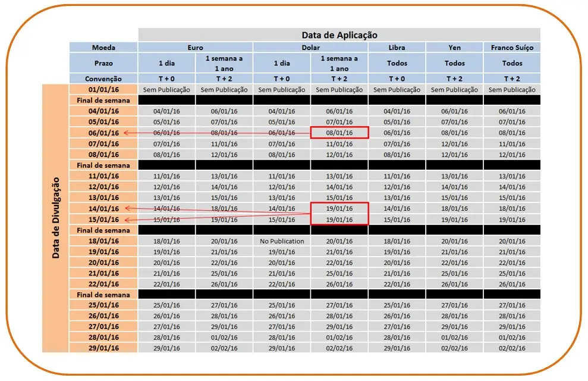This screenshot has height=381, width=588.
Task: Select the 'Data de Aplicação' title header
Action: (339, 35)
